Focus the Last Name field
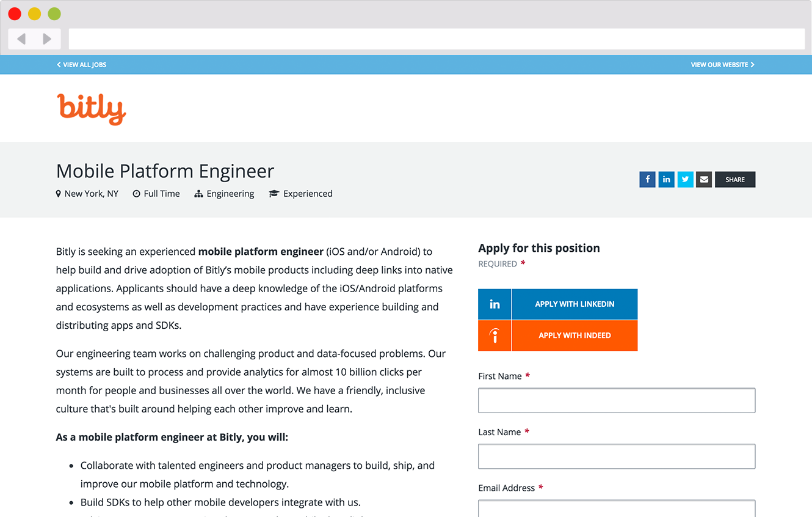This screenshot has height=517, width=812. click(x=617, y=457)
